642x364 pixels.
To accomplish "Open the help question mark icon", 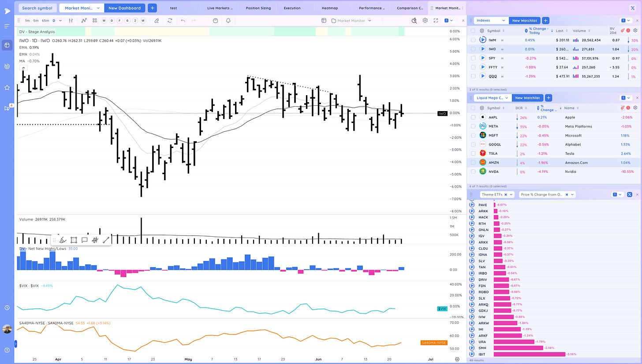I will [7, 350].
